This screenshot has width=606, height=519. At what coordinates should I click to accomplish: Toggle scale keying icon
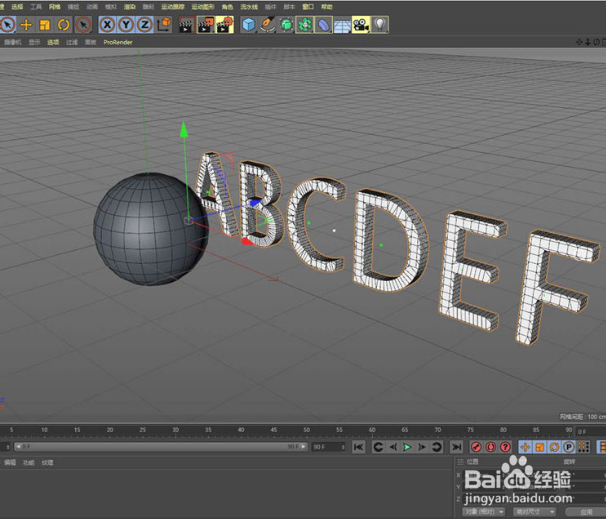click(540, 447)
